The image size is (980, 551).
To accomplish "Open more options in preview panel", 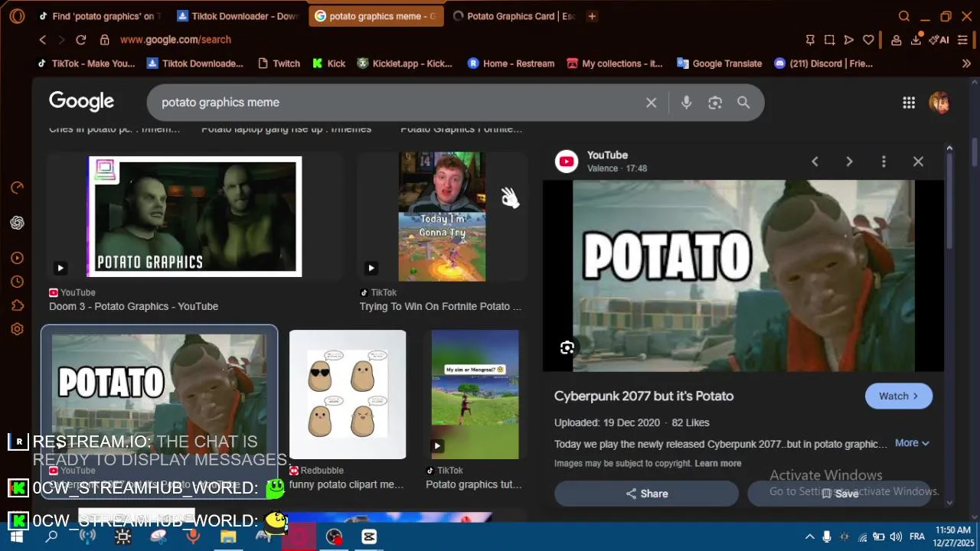I will point(884,161).
